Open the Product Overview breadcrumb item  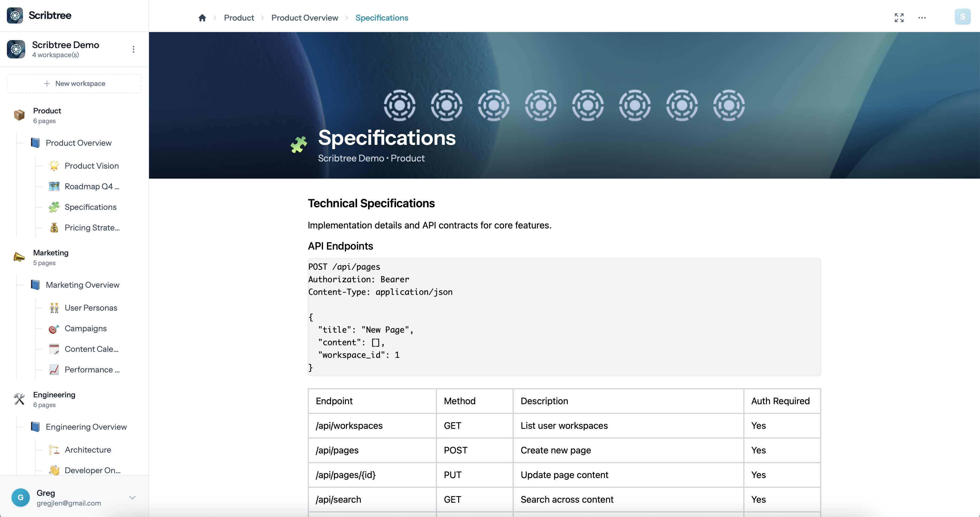click(x=304, y=18)
